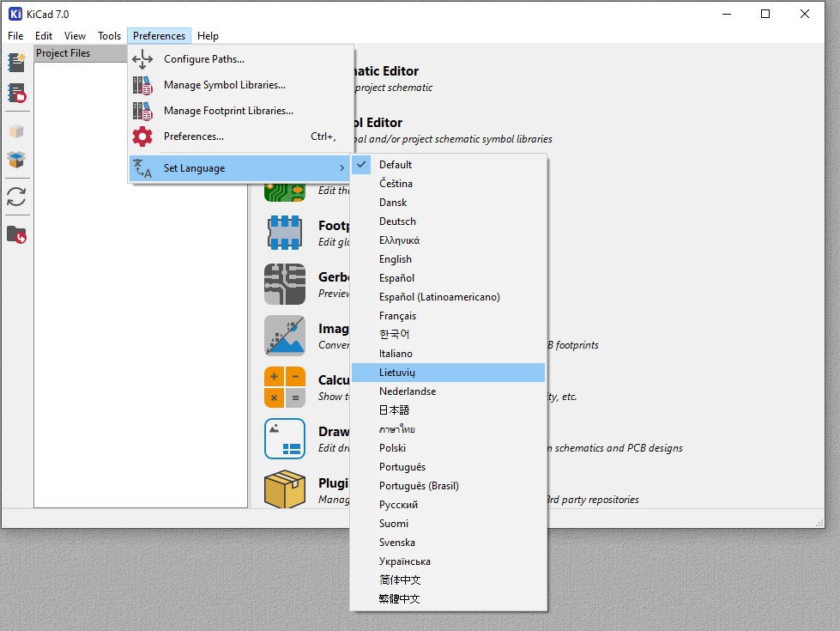Launch the Image Converter icon
This screenshot has width=840, height=631.
pyautogui.click(x=285, y=336)
